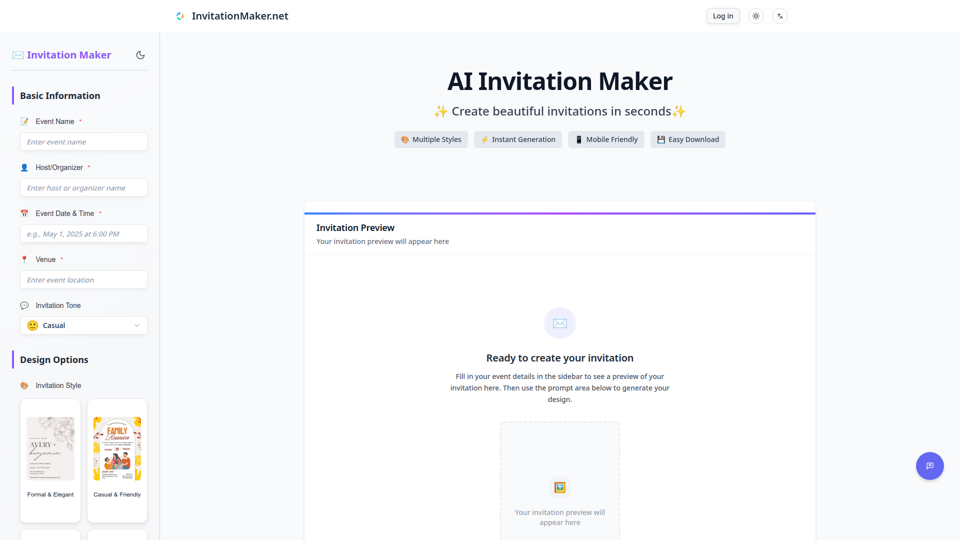
Task: Toggle the sun theme icon in header
Action: [756, 16]
